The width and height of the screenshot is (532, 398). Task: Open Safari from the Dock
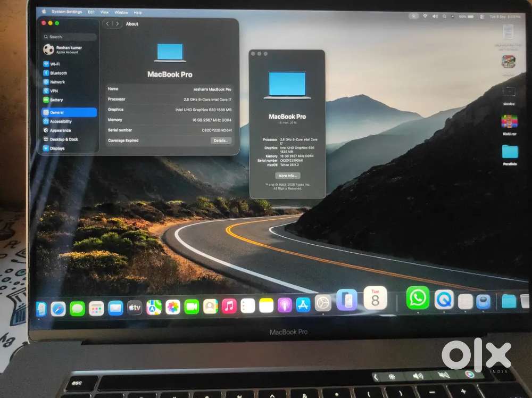point(58,309)
